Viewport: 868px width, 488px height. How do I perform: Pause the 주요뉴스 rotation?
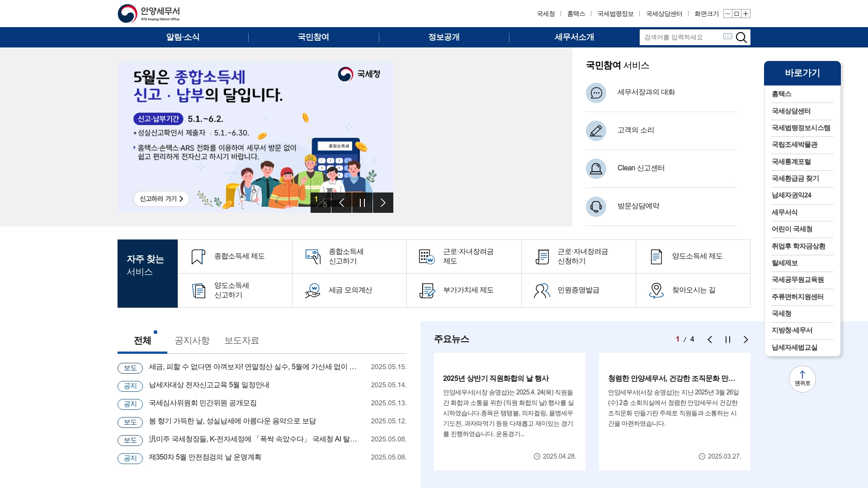point(728,339)
